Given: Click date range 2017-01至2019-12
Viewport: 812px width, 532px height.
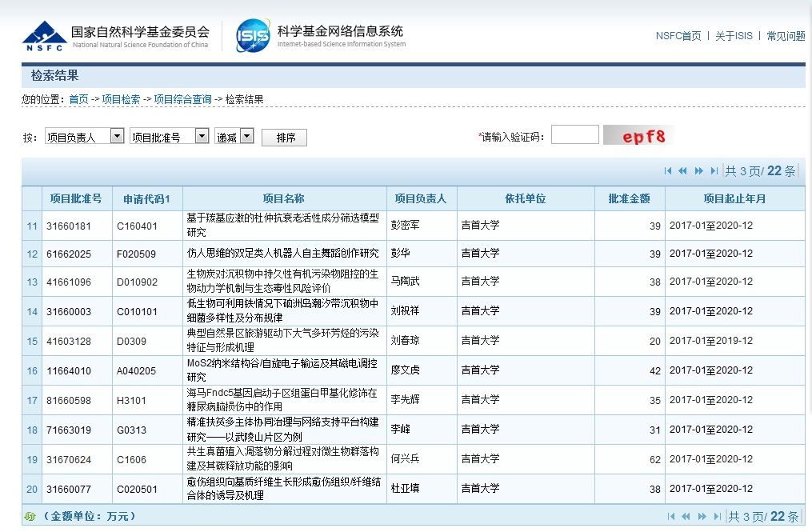Looking at the screenshot, I should click(x=711, y=340).
